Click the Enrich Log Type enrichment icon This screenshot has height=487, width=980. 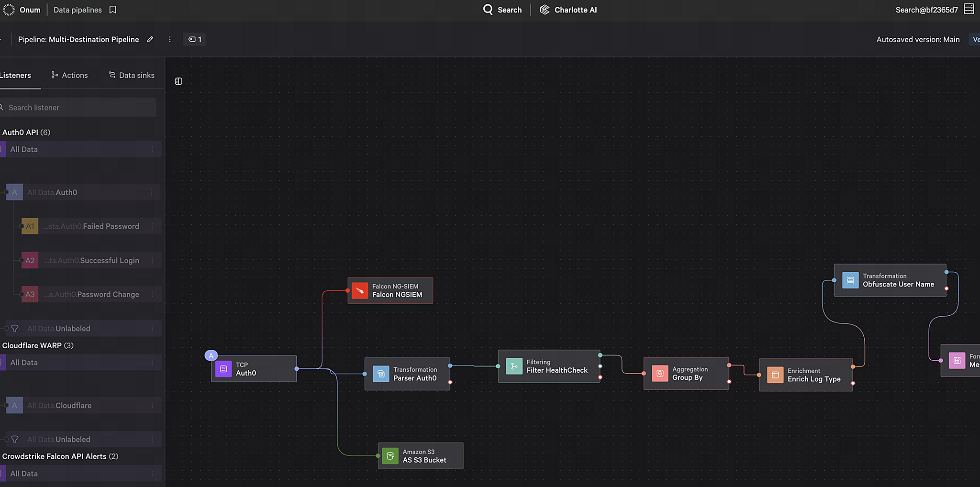pos(775,375)
